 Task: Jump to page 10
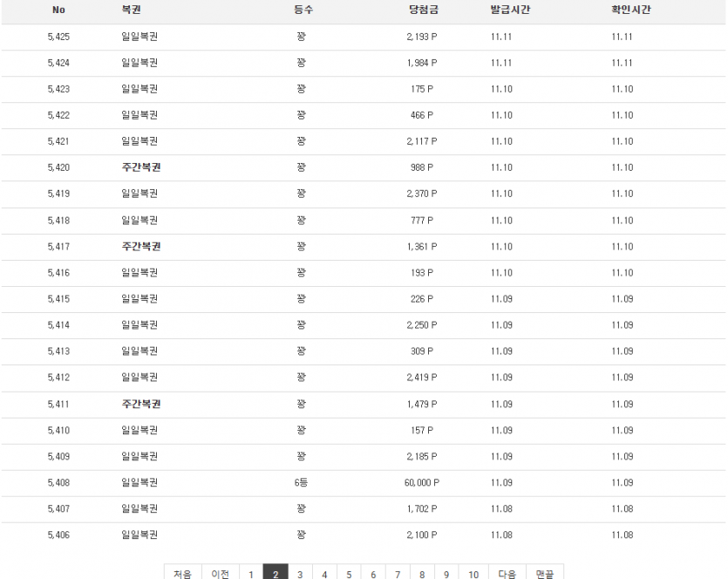pos(473,573)
